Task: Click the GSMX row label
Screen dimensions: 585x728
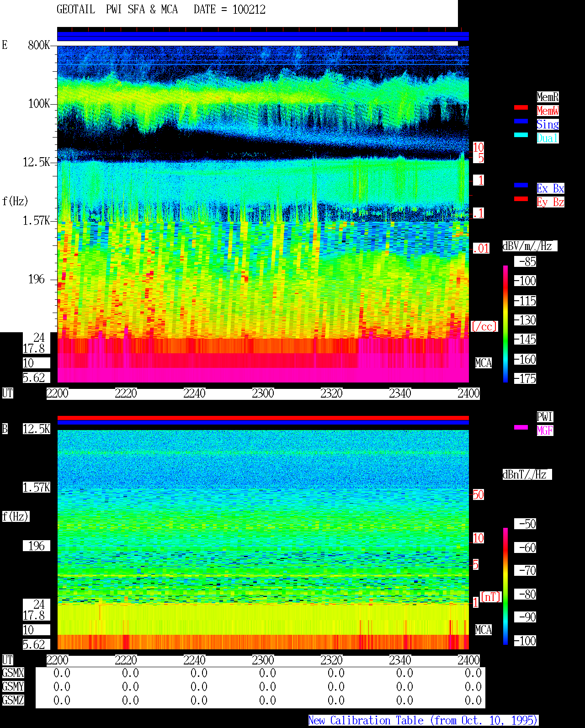Action: pyautogui.click(x=13, y=673)
